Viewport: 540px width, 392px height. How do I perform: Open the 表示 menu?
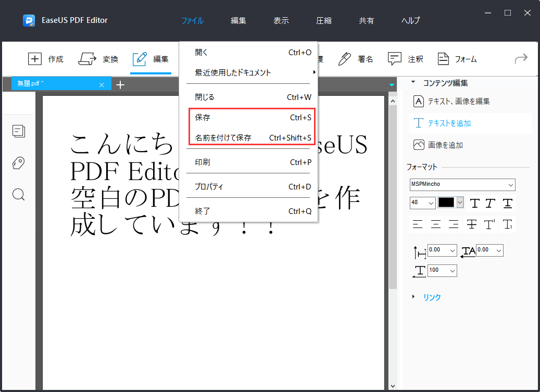[281, 20]
